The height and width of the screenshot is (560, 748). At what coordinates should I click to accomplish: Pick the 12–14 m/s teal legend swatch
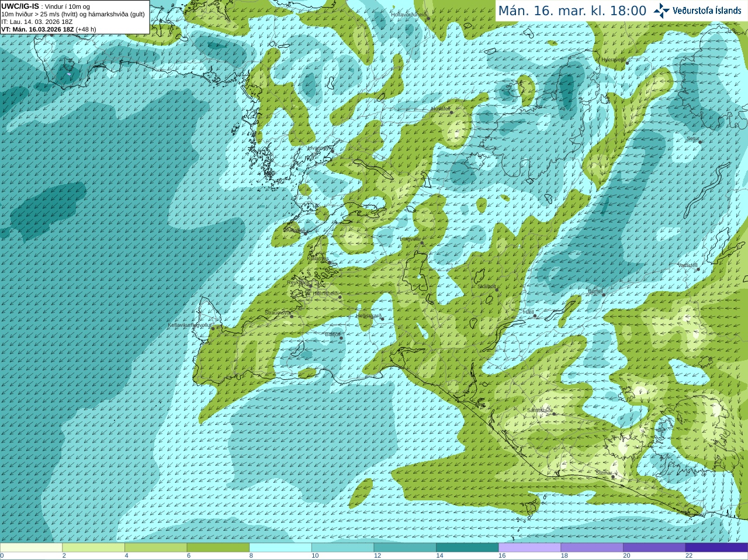click(x=405, y=548)
